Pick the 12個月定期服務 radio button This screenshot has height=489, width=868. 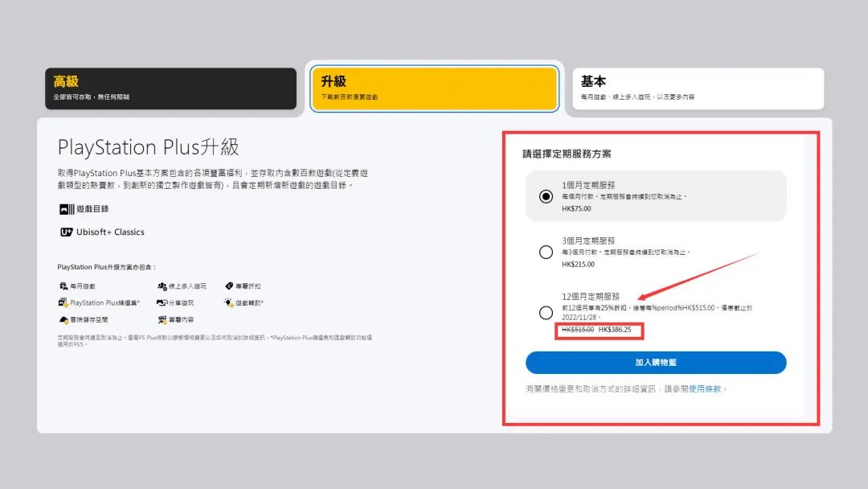pyautogui.click(x=547, y=313)
